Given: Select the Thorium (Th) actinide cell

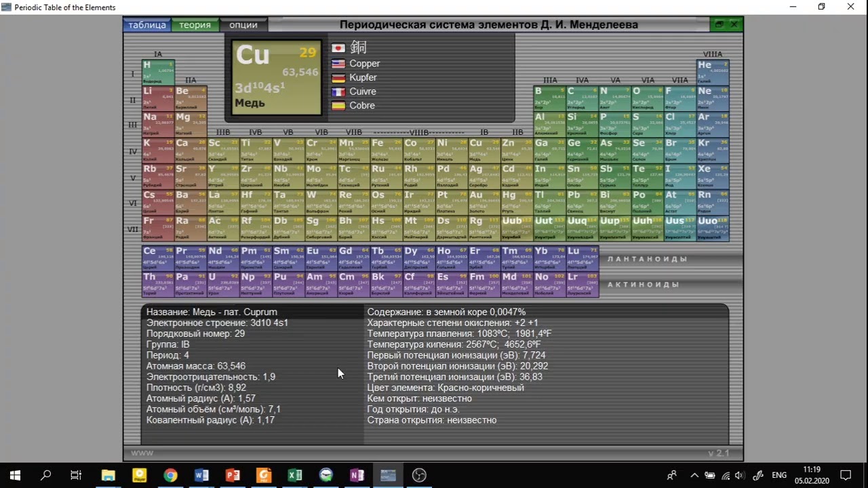Looking at the screenshot, I should [x=158, y=285].
